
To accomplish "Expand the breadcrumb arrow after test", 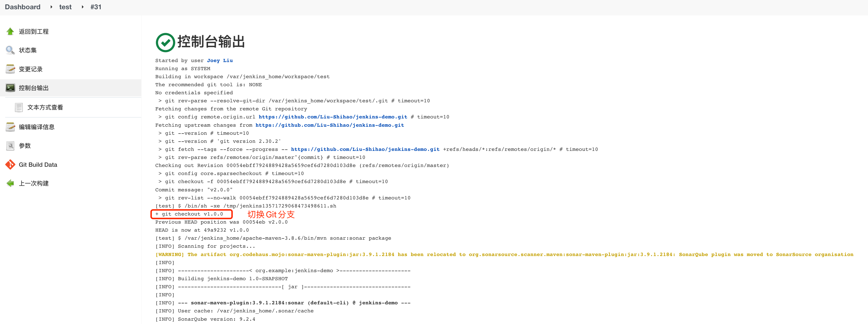I will pyautogui.click(x=82, y=7).
